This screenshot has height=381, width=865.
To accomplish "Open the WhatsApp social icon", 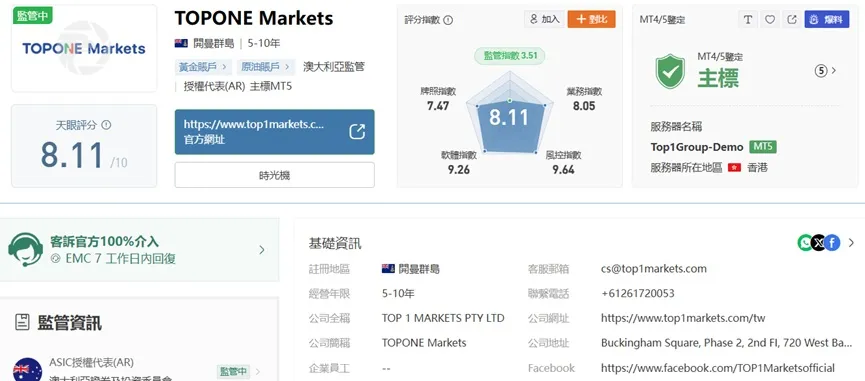I will pyautogui.click(x=805, y=242).
